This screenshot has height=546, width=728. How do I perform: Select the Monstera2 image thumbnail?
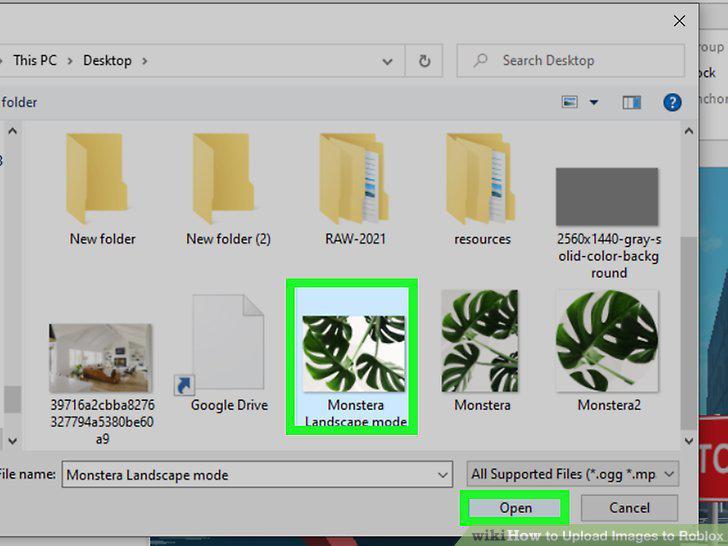pos(607,341)
